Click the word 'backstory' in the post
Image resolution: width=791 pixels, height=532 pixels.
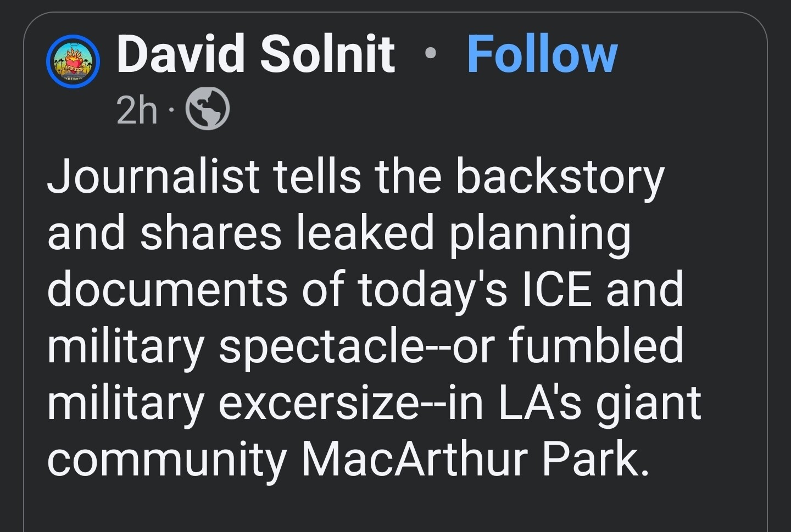coord(560,176)
